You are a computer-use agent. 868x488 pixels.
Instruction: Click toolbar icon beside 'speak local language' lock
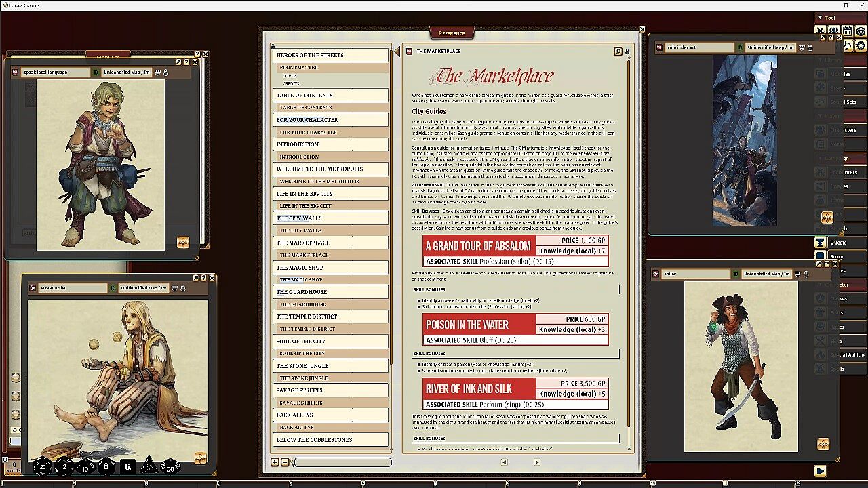pyautogui.click(x=158, y=72)
